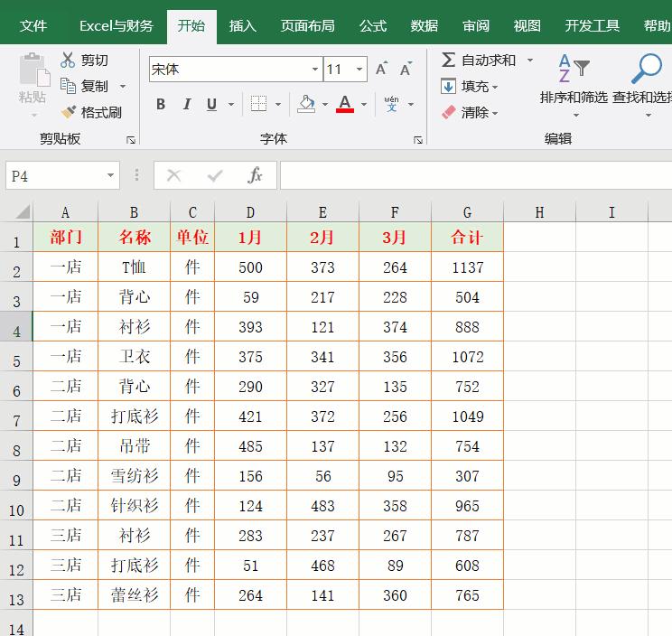The image size is (672, 636).
Task: Switch to the 插入 Insert tab
Action: click(243, 25)
